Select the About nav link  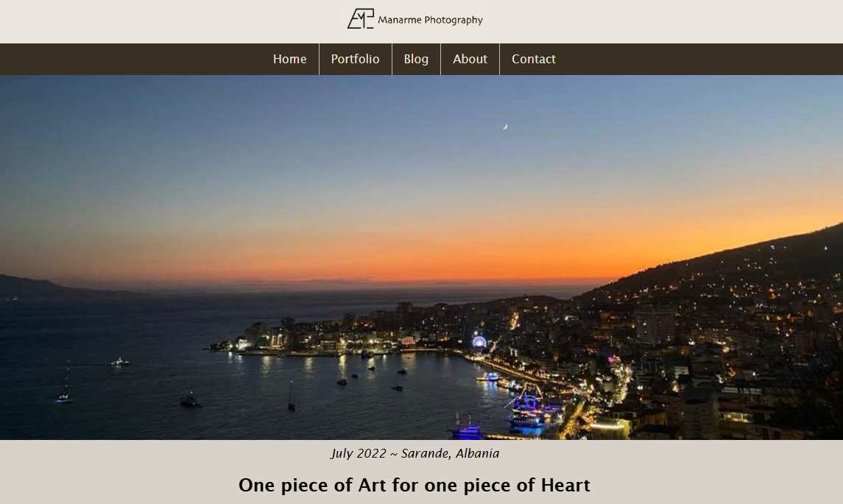[x=470, y=59]
